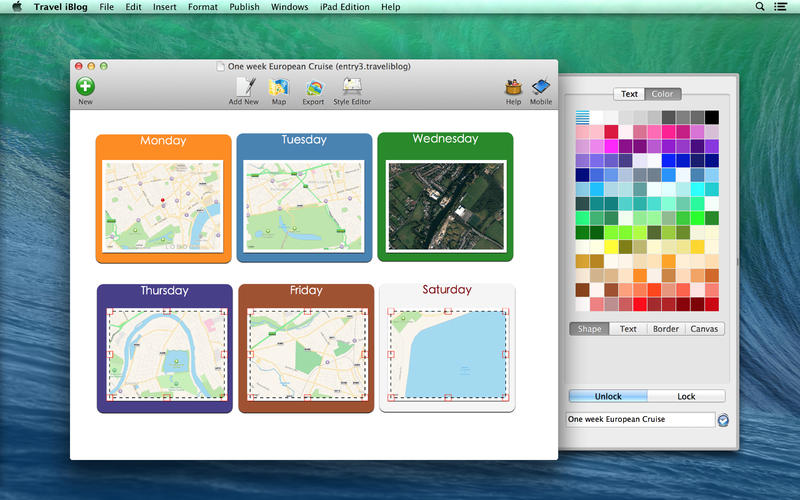Pick the brown swatch at the left of the second-last row
This screenshot has width=800, height=500.
[582, 290]
